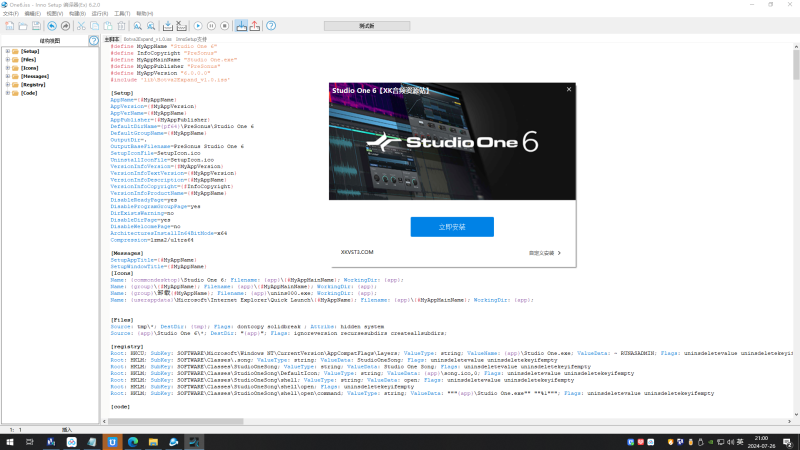This screenshot has height=450, width=800.
Task: Expand the [Messages] tree node
Action: coord(8,76)
